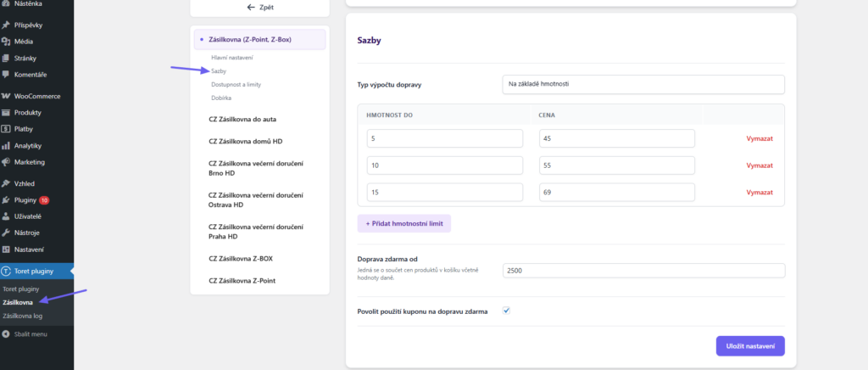
Task: Open Zásilkovna submenu item
Action: coord(18,302)
